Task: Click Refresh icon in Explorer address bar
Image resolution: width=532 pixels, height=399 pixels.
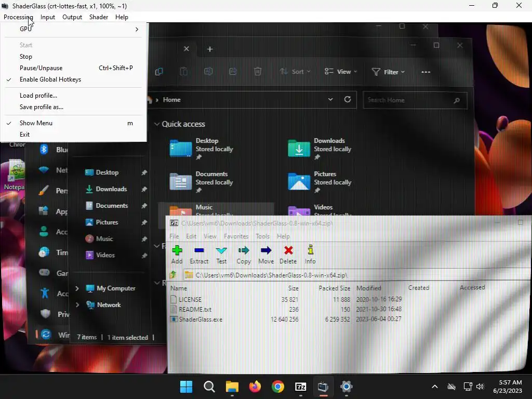Action: [348, 99]
